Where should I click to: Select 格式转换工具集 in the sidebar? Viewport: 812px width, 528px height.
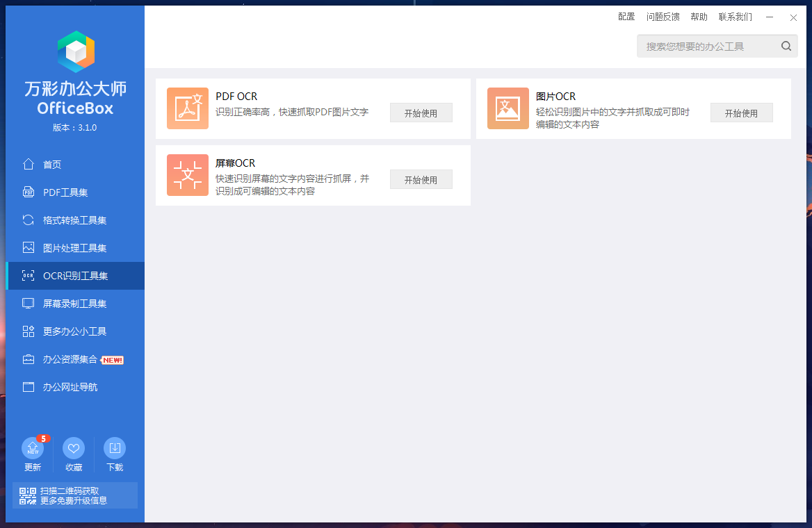click(x=75, y=220)
